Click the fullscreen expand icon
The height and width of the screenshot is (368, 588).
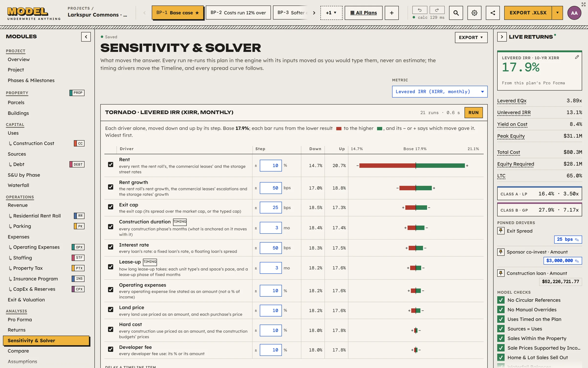pyautogui.click(x=584, y=4)
